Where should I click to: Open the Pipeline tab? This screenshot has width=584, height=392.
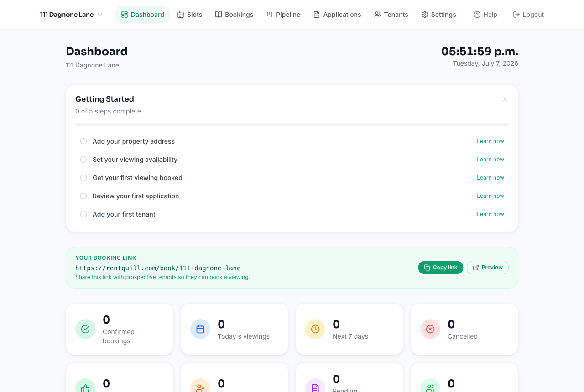pyautogui.click(x=283, y=15)
